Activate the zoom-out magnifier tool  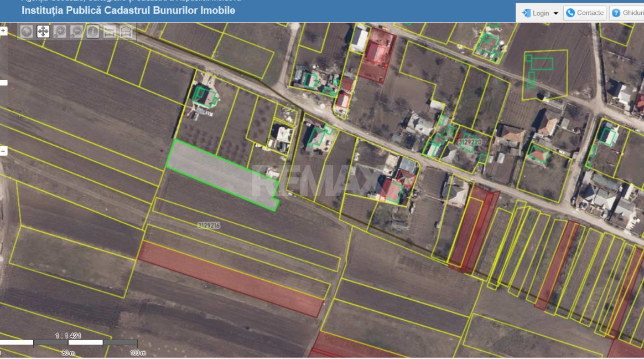pos(76,32)
